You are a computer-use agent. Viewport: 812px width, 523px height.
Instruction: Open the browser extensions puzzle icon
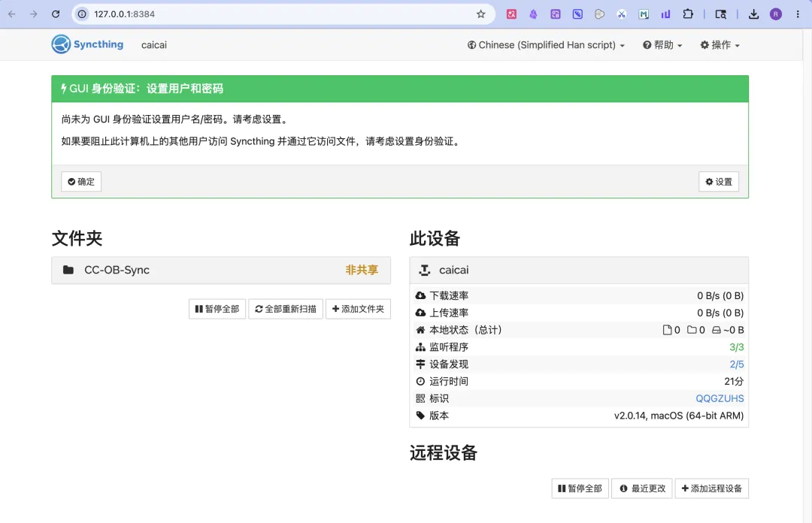point(688,14)
